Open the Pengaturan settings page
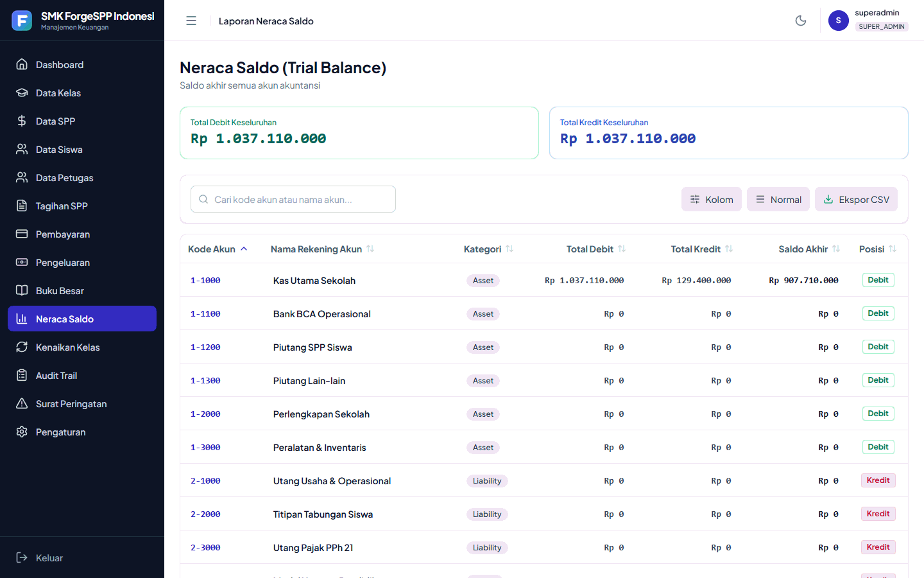Image resolution: width=924 pixels, height=578 pixels. (82, 432)
